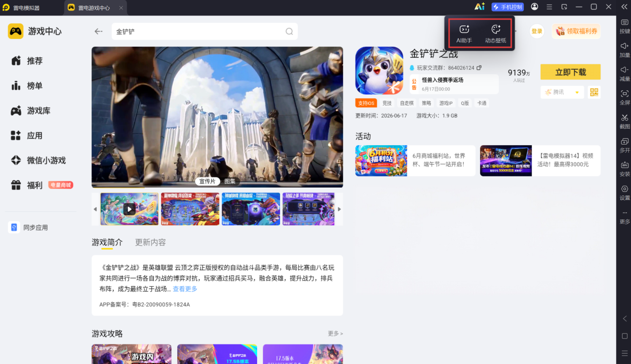Expand the 腾讯 channel dropdown
The image size is (631, 364).
point(562,92)
